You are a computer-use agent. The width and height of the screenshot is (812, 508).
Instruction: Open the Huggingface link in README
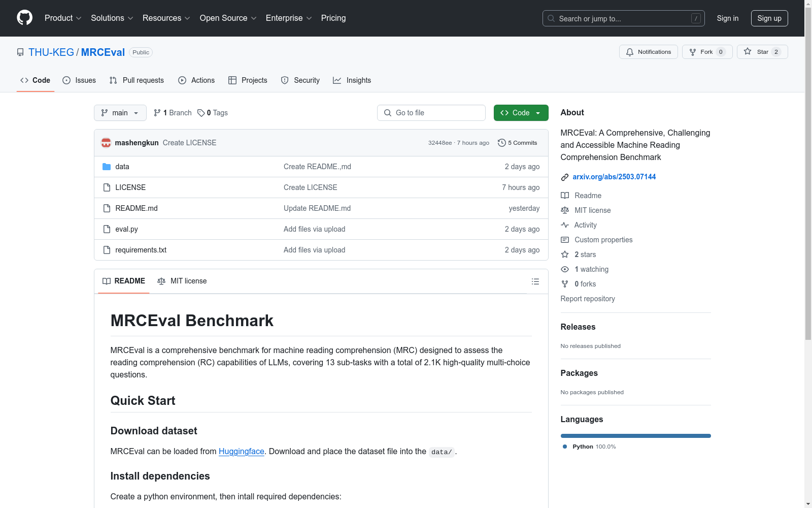[x=242, y=451]
